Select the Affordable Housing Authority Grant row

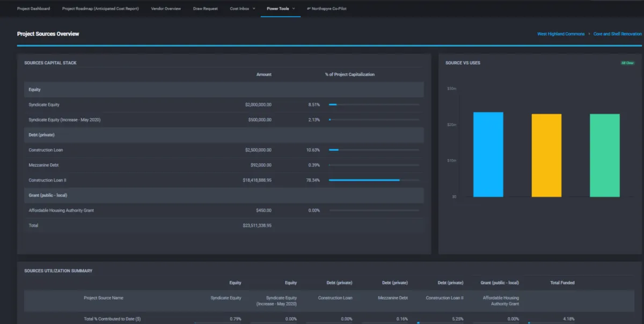(x=61, y=210)
